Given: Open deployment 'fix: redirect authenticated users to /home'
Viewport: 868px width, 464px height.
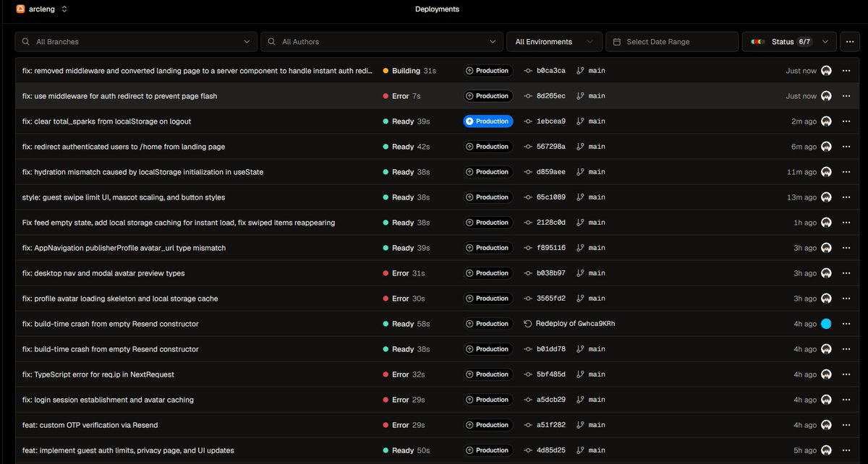Looking at the screenshot, I should tap(124, 147).
